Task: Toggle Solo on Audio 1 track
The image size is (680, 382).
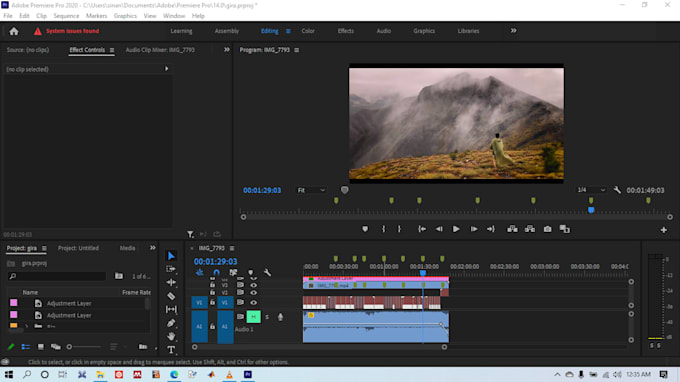Action: (267, 317)
